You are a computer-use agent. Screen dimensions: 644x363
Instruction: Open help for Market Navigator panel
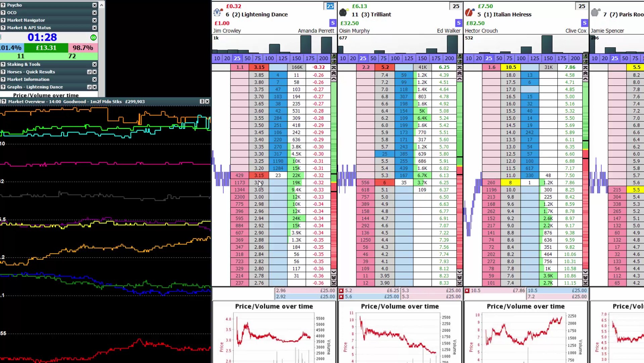coord(3,20)
